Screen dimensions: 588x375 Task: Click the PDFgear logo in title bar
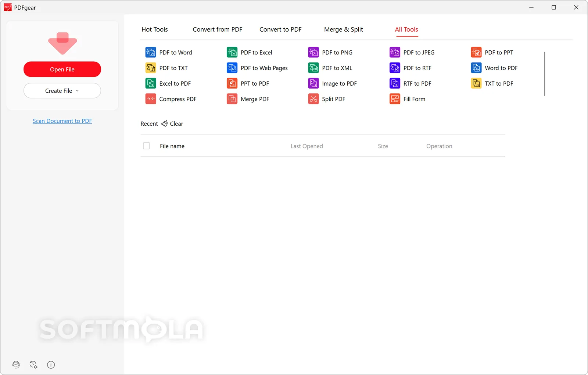(x=8, y=7)
